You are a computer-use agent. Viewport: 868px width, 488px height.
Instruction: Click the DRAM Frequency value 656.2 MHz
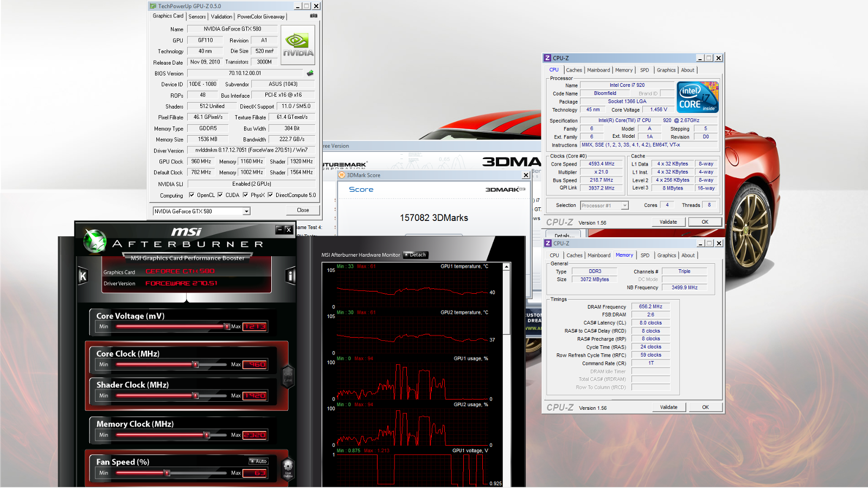(650, 307)
